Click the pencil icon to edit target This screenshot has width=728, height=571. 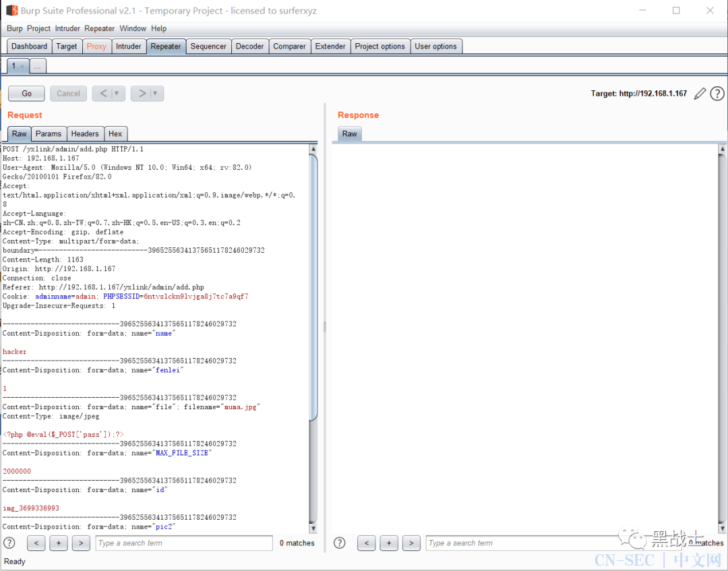pos(700,94)
